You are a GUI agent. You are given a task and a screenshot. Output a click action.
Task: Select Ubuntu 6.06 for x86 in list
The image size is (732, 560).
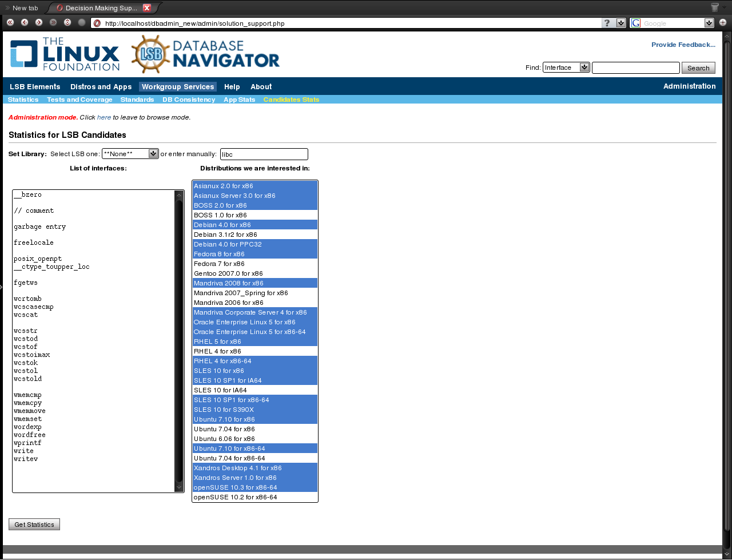[255, 439]
